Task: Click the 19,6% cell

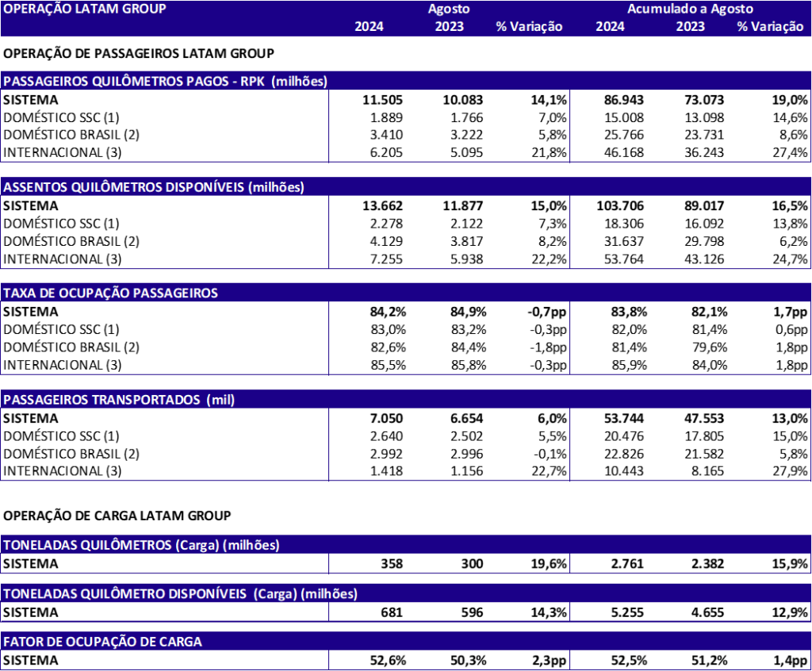Action: coord(549,564)
